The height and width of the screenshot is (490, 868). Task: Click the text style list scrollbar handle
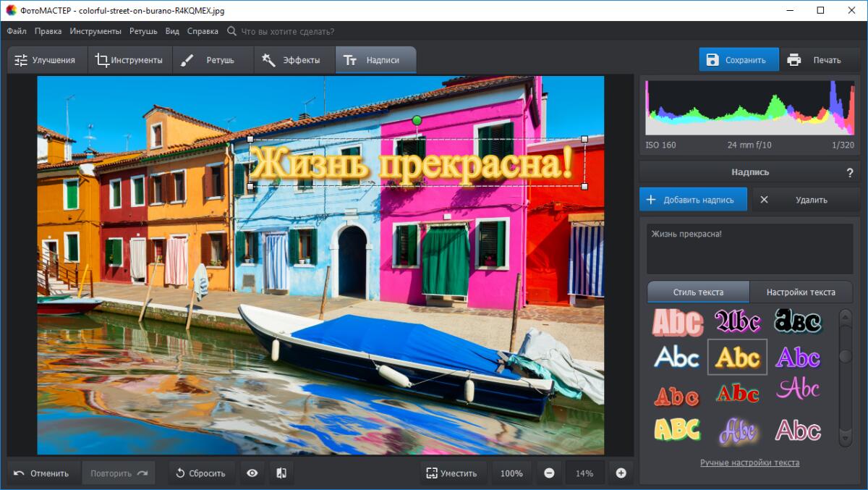pyautogui.click(x=845, y=356)
